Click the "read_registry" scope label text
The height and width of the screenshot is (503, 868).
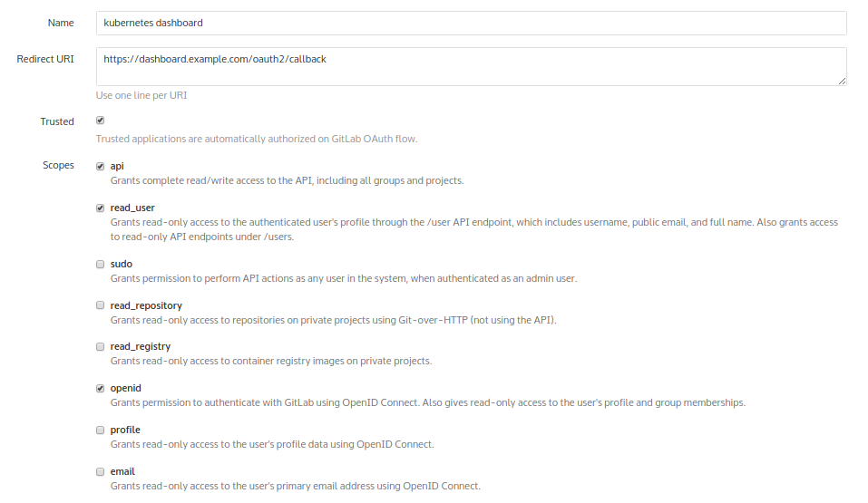click(x=141, y=346)
